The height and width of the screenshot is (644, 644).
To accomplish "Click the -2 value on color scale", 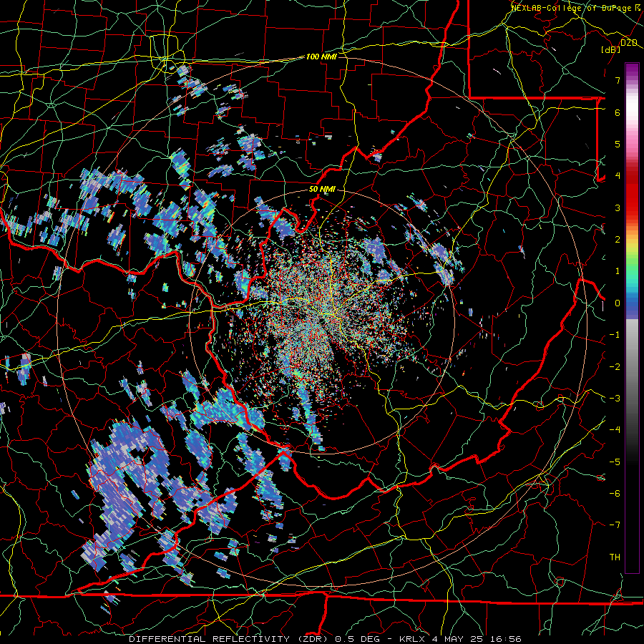I will click(x=615, y=366).
